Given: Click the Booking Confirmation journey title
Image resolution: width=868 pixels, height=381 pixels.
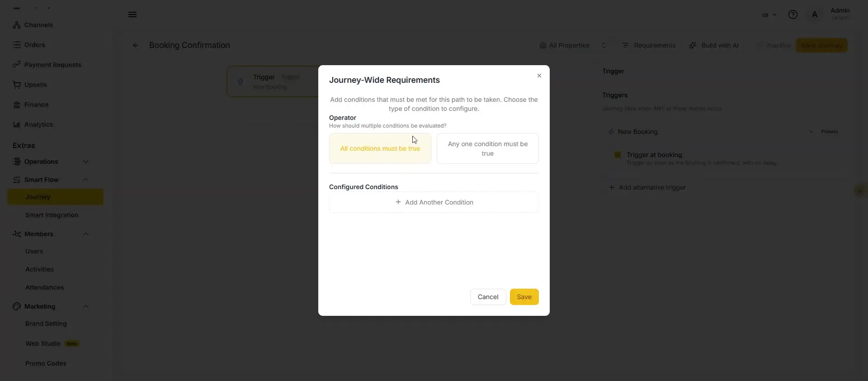Looking at the screenshot, I should coord(189,45).
